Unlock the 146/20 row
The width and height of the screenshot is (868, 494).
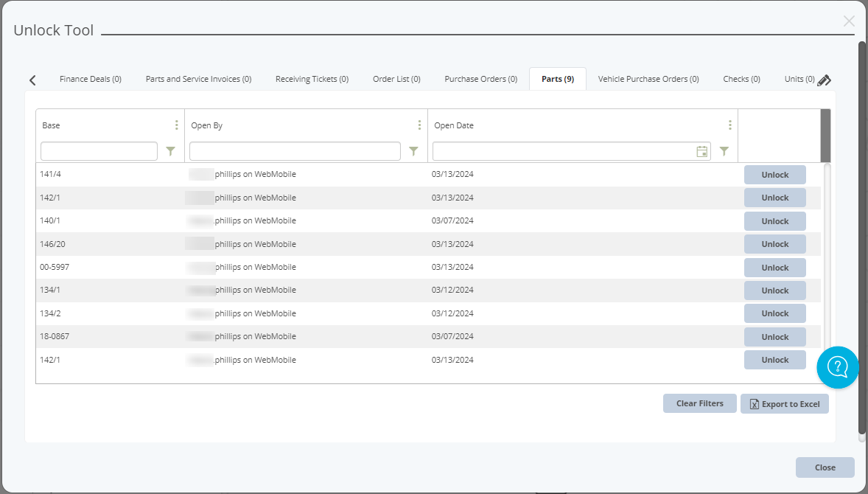pos(774,244)
